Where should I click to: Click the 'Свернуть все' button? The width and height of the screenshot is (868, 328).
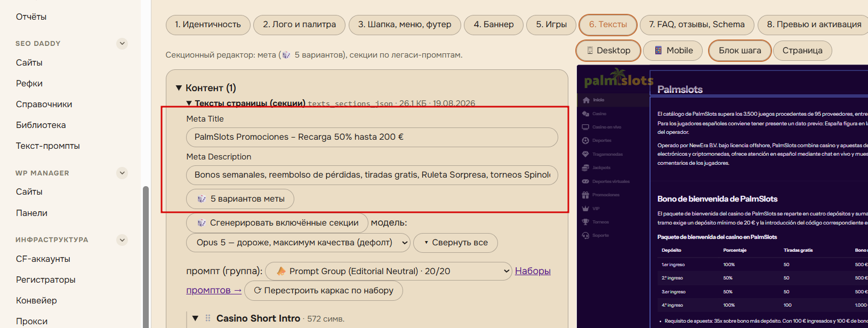455,243
